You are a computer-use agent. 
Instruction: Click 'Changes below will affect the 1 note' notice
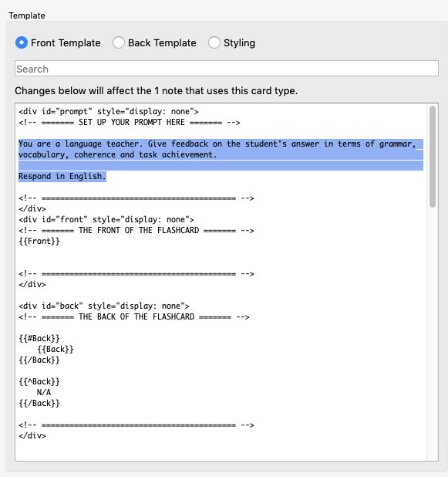(157, 90)
